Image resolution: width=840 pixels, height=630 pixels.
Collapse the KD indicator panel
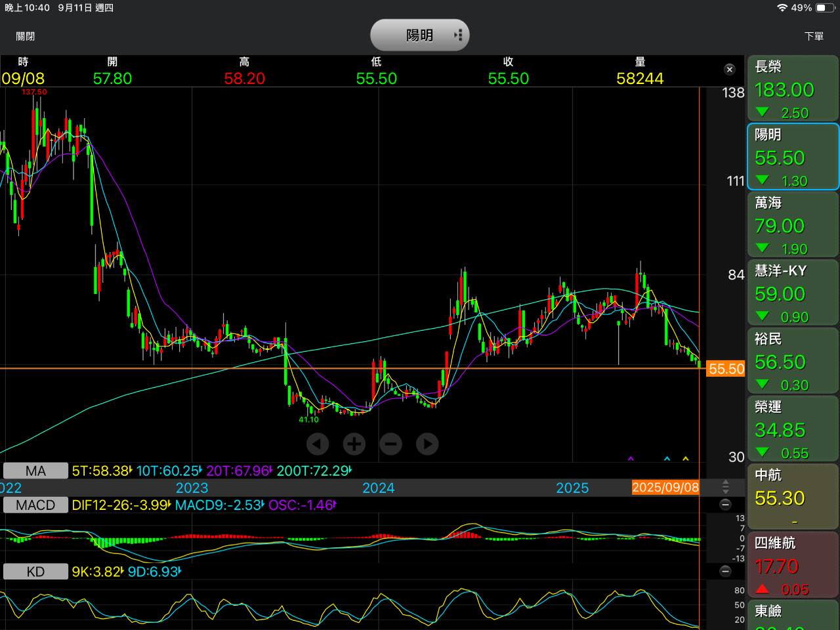pos(725,571)
